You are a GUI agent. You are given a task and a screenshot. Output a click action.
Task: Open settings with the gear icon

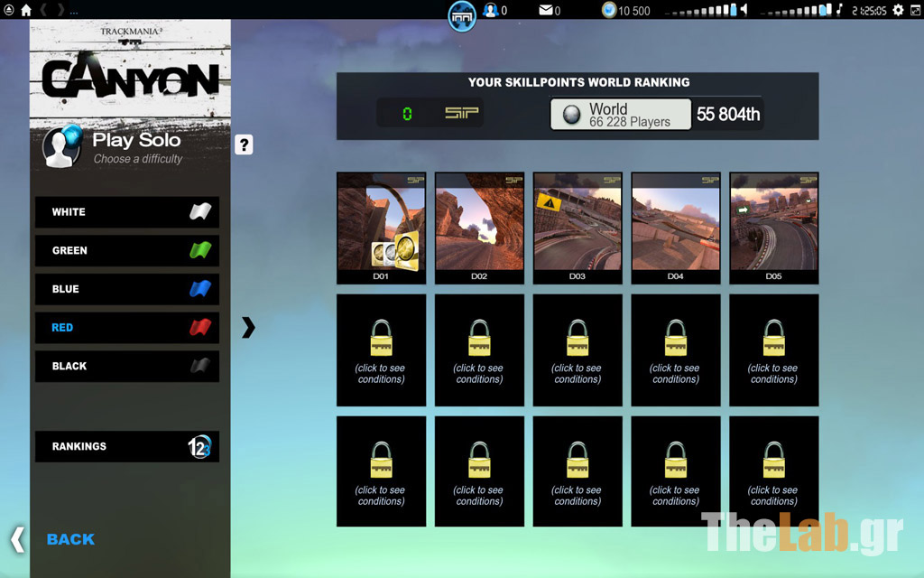[x=898, y=10]
